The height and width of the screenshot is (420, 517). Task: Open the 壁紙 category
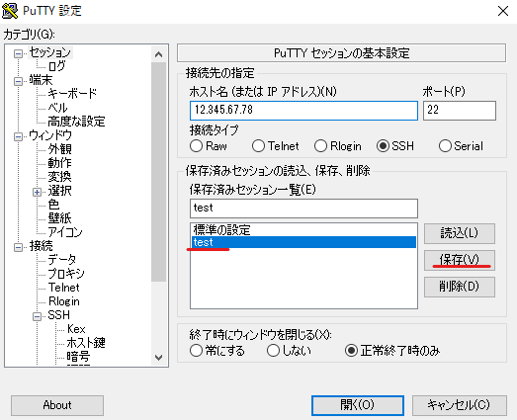coord(59,218)
